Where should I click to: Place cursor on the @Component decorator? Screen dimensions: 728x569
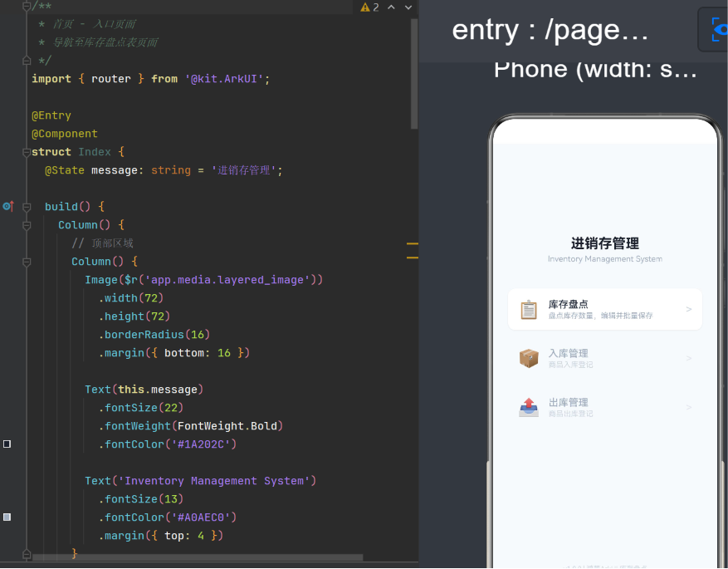pyautogui.click(x=65, y=134)
